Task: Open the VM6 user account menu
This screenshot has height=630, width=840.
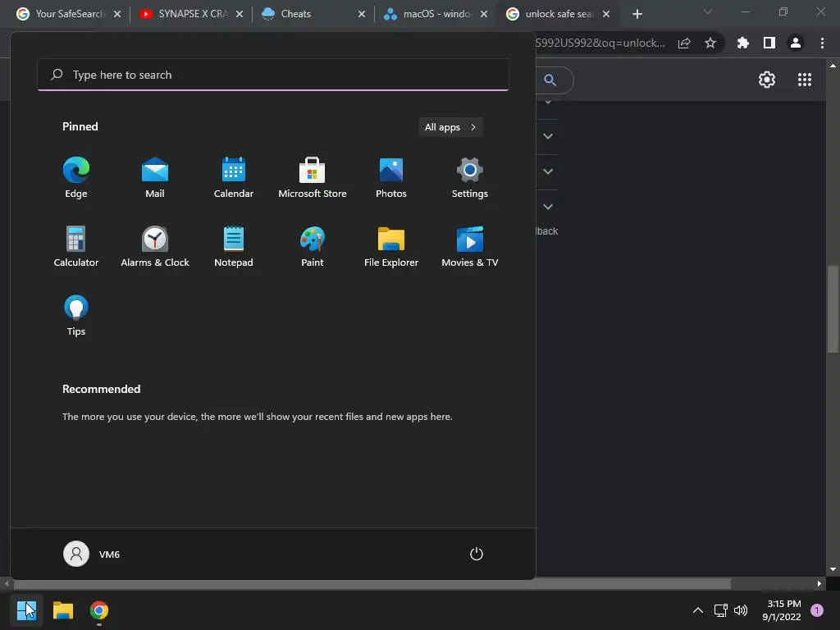Action: point(92,554)
